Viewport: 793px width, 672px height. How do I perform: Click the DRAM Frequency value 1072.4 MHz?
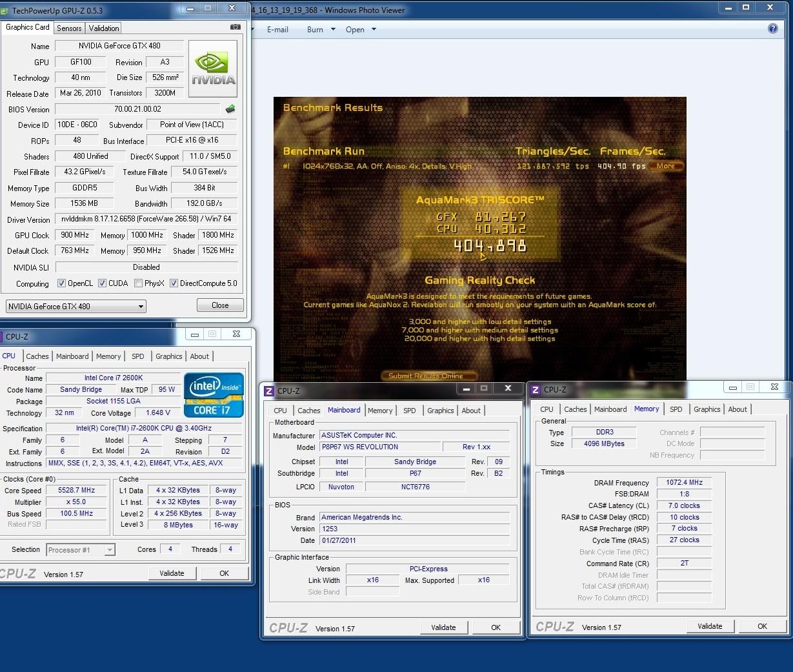coord(685,483)
